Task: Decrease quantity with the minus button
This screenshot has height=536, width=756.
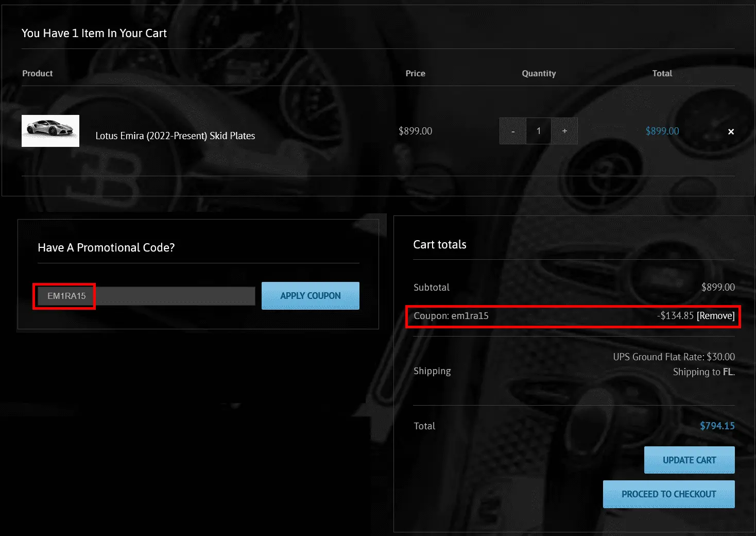Action: click(512, 131)
